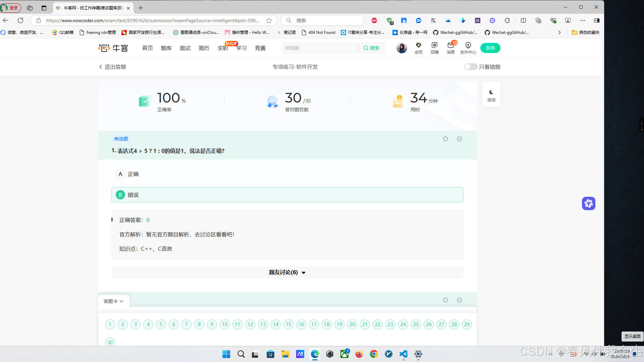Click the user avatar picture

point(401,48)
